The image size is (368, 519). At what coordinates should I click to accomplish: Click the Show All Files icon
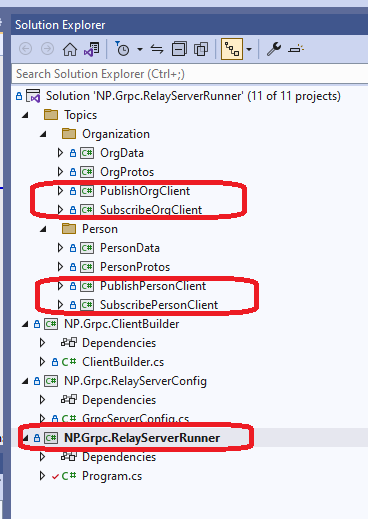pos(201,49)
